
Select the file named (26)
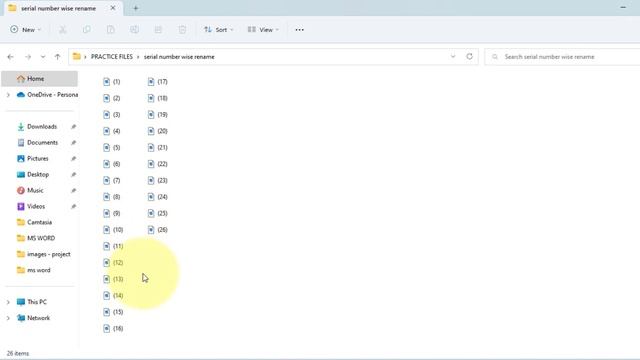pyautogui.click(x=158, y=230)
